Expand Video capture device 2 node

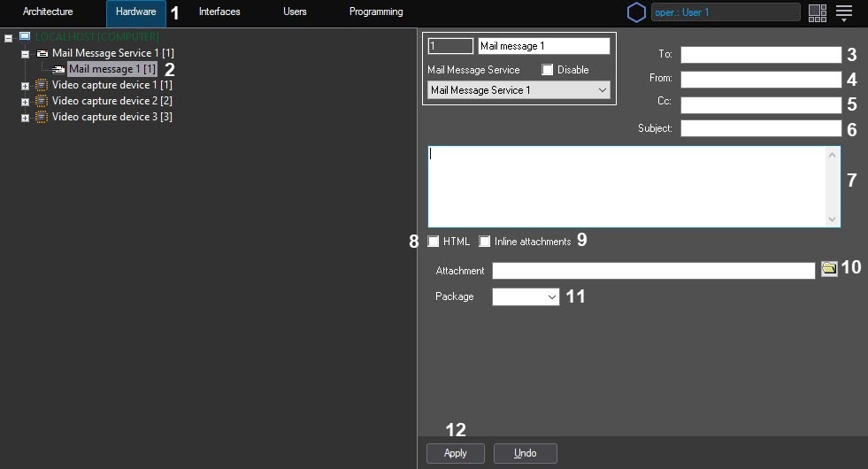(x=25, y=103)
